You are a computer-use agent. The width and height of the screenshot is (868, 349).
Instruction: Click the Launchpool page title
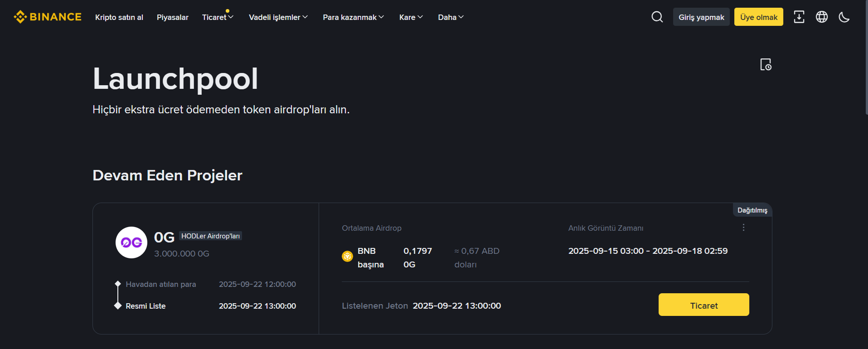click(x=175, y=79)
